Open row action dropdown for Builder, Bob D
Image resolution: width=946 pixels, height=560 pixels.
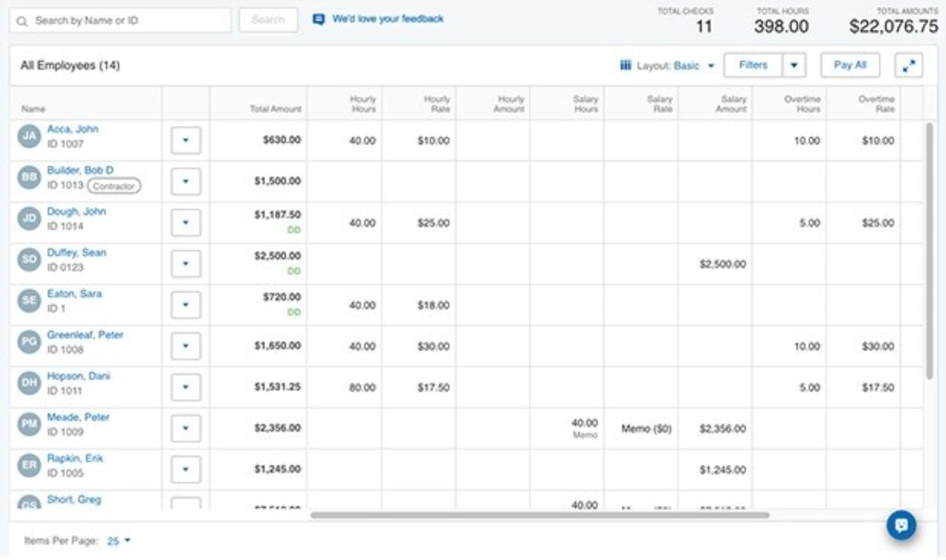pyautogui.click(x=186, y=181)
